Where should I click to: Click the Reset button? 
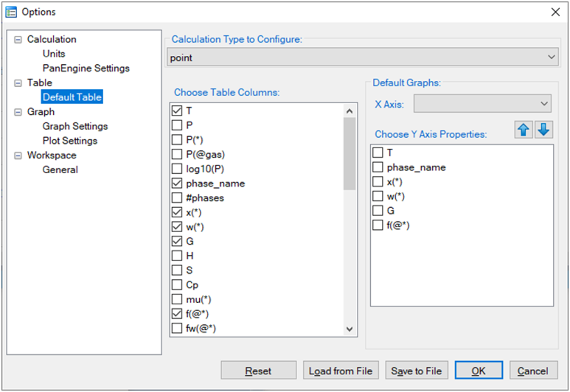(x=258, y=371)
